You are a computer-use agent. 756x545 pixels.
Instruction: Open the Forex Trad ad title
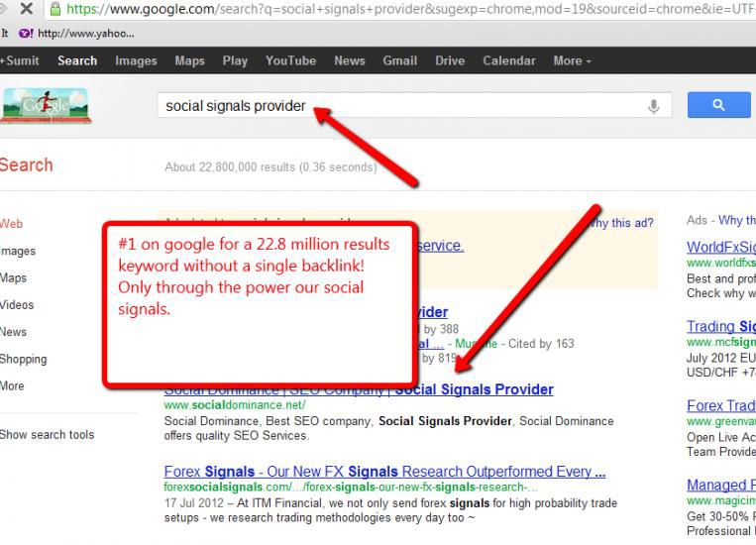[x=721, y=405]
